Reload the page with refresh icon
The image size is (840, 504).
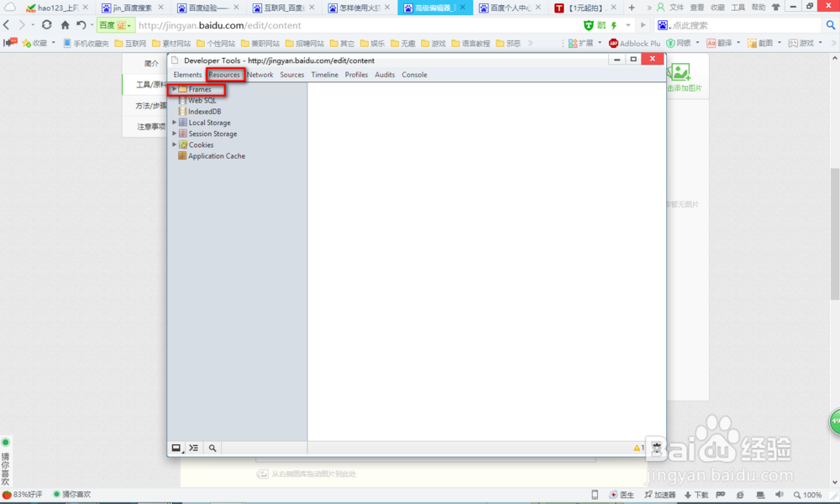pos(46,24)
